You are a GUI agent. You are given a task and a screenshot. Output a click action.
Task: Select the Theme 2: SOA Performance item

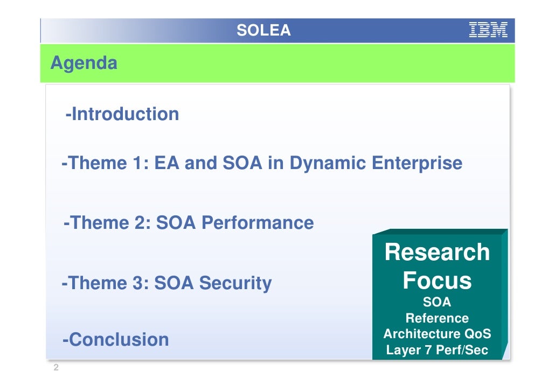tap(189, 222)
